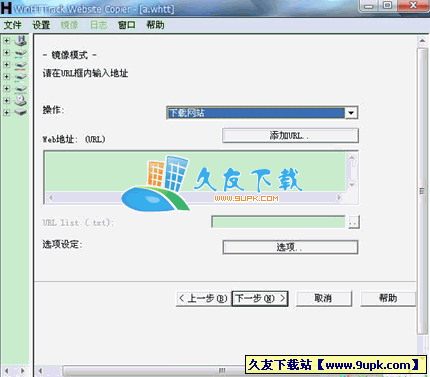The width and height of the screenshot is (430, 377).
Task: Expand the fourth hard drive tree node
Action: 6,89
